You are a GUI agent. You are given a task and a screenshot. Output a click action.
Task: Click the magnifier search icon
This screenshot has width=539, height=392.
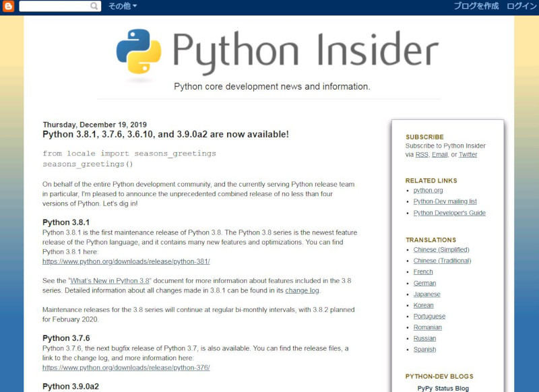tap(94, 6)
